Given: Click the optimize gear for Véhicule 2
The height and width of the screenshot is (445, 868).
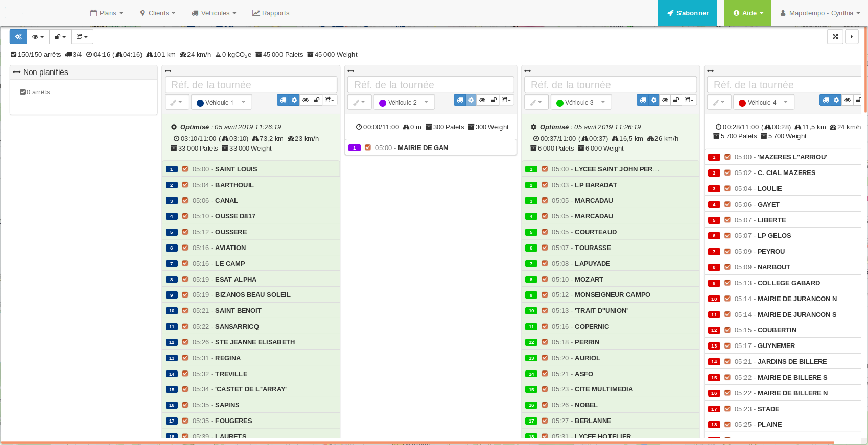Looking at the screenshot, I should point(471,100).
